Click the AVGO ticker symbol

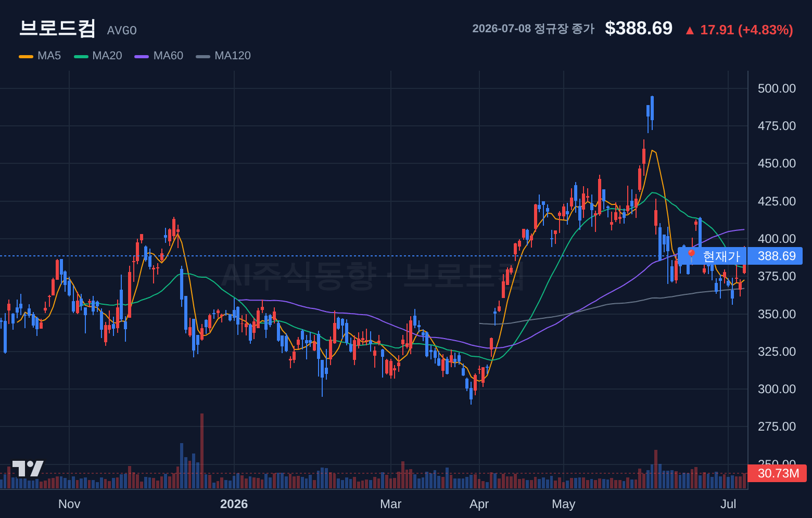(x=122, y=31)
